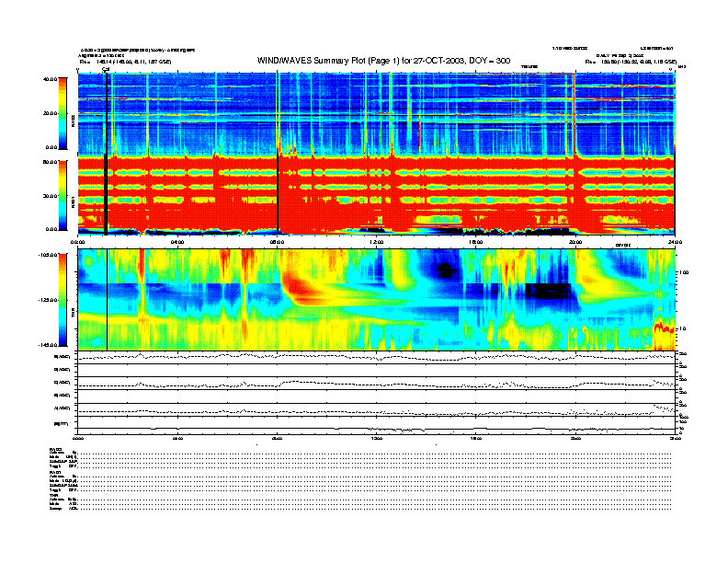Click the RAD1 color scale bar
Viewport: 728px width, 563px height.
63,196
